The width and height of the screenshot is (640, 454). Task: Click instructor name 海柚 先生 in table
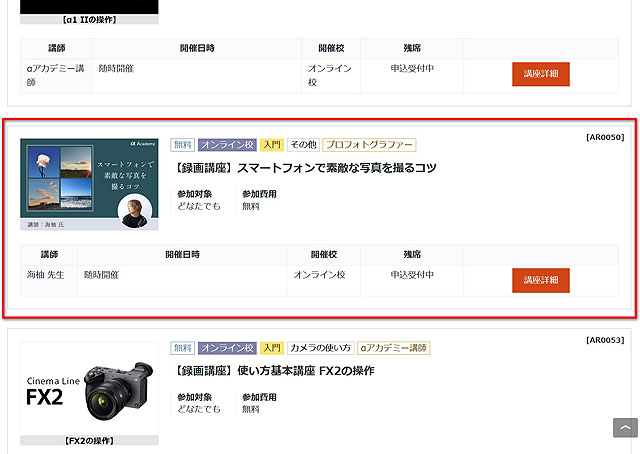pyautogui.click(x=45, y=274)
